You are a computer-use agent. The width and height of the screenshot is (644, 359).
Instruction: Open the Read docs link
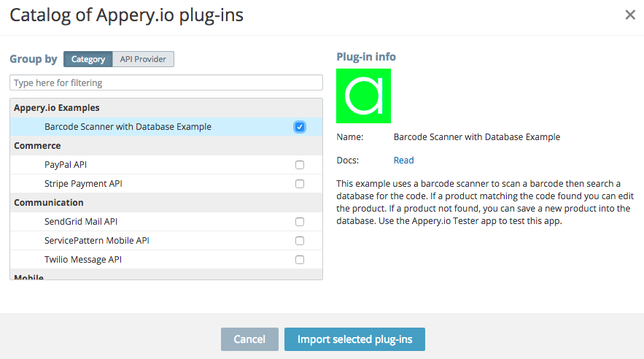tap(403, 161)
